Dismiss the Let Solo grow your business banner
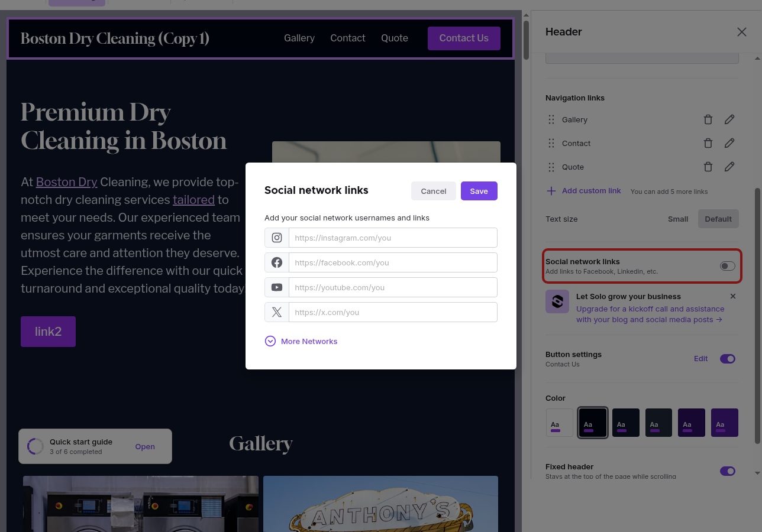 [733, 296]
